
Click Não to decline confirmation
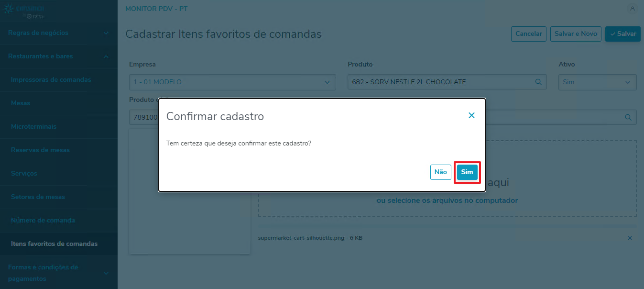tap(440, 172)
